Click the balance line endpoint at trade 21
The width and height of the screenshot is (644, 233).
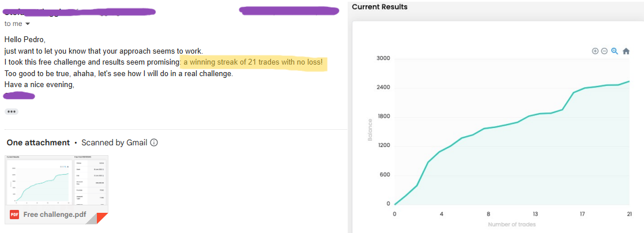pos(629,81)
